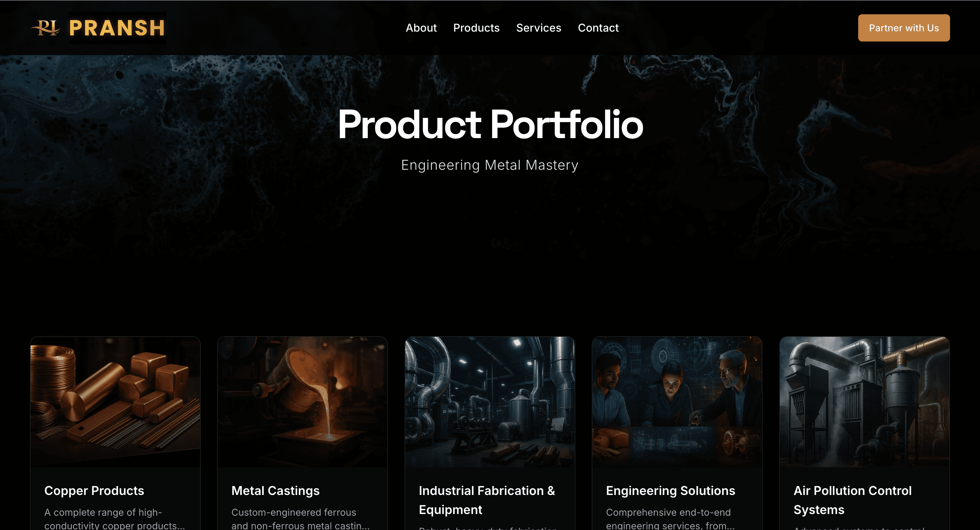Open Air Pollution Control Systems title
Viewport: 980px width, 530px height.
coord(852,500)
